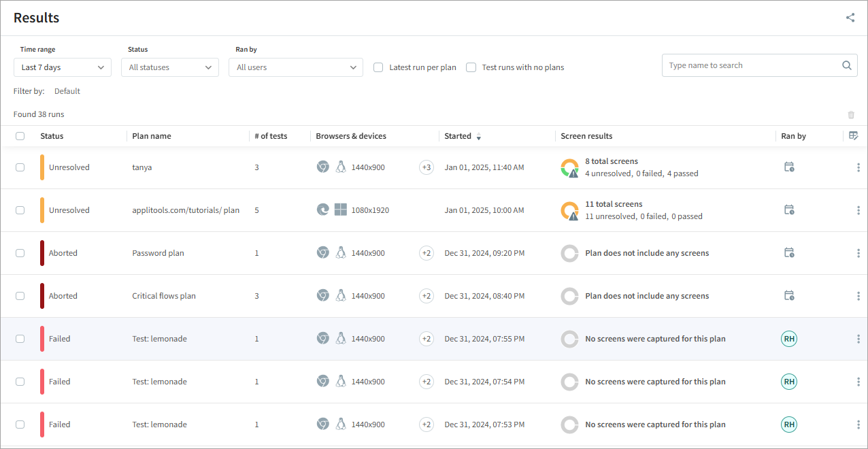The image size is (868, 449).
Task: Tick Test runs with no plans checkbox
Action: (x=471, y=67)
